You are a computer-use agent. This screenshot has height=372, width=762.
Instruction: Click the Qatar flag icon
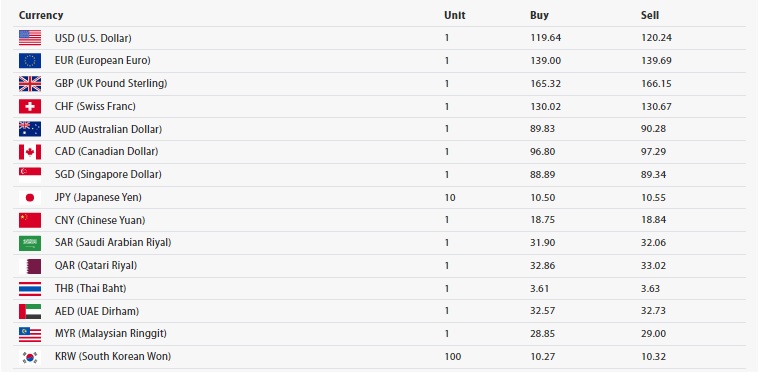click(x=30, y=266)
